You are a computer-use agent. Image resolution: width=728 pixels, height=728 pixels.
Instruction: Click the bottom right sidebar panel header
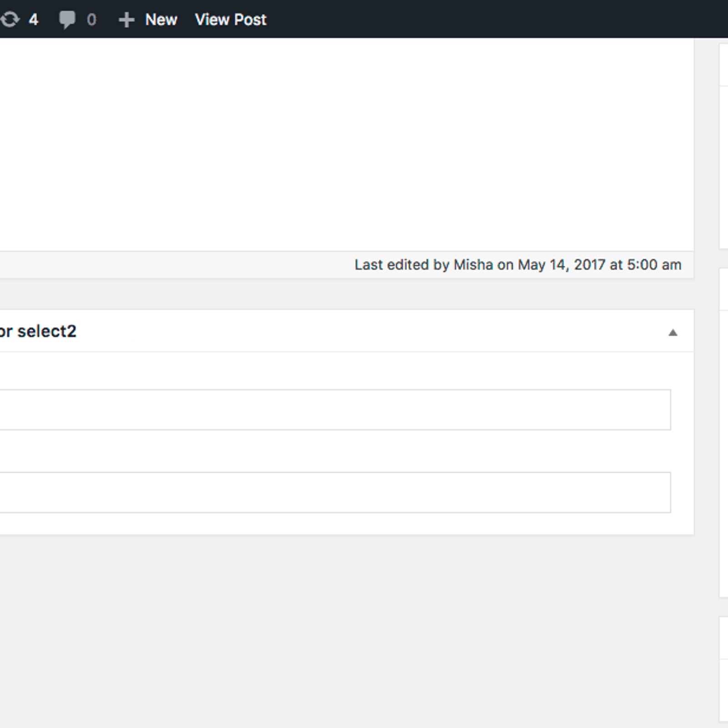pyautogui.click(x=723, y=638)
